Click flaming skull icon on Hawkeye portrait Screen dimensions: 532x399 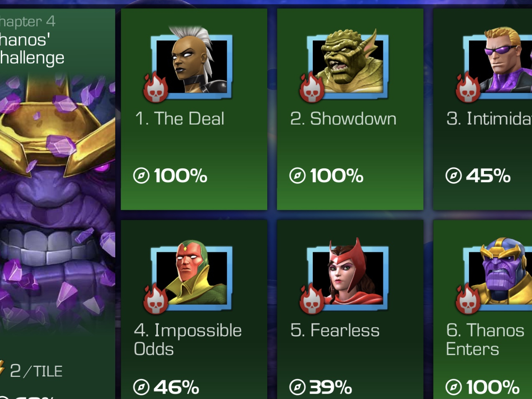468,88
